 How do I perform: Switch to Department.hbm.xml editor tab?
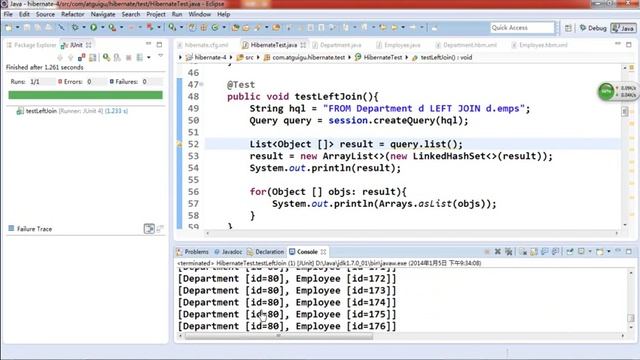(466, 45)
